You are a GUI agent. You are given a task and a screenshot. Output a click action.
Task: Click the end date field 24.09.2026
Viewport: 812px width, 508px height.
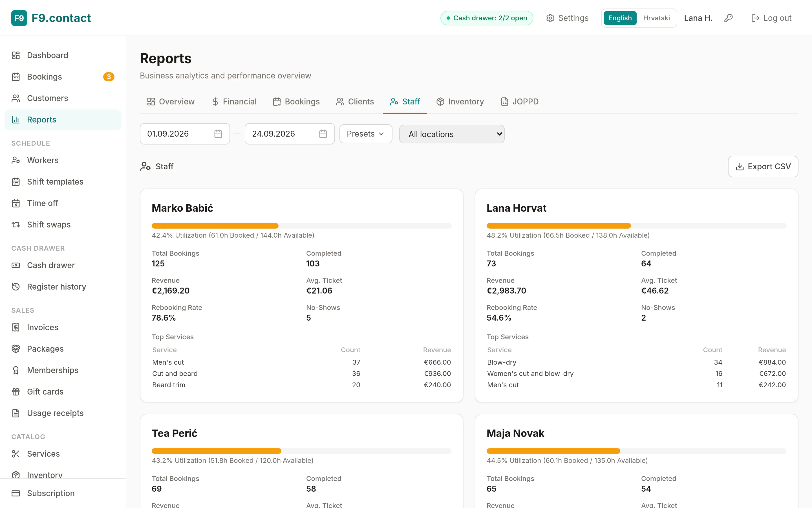(290, 134)
